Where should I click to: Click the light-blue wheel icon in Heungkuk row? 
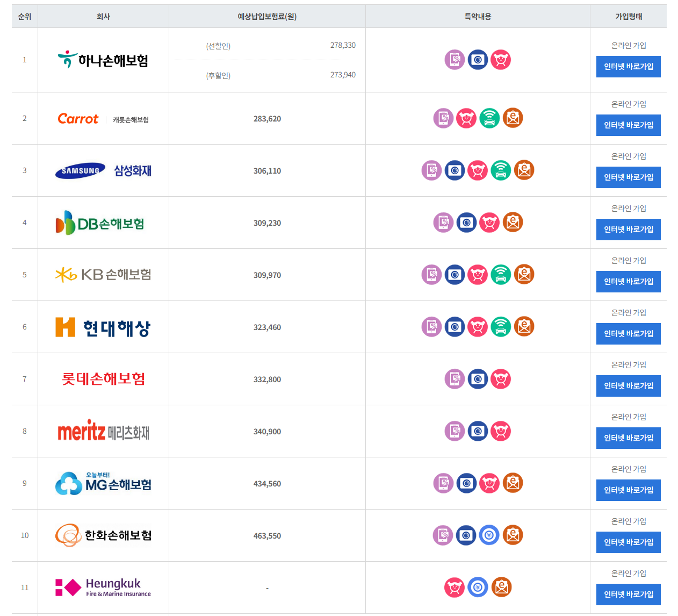[x=478, y=588]
